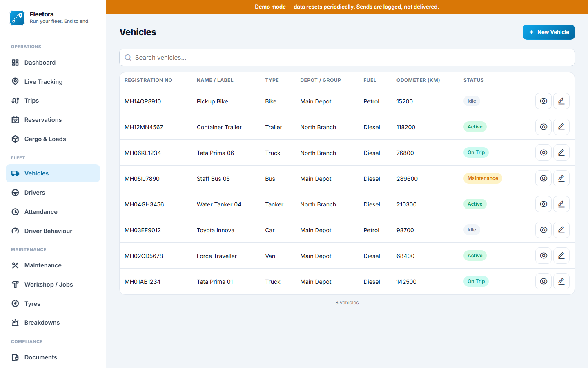Click the edit pencil for Tata Prima 01
588x368 pixels.
tap(561, 281)
